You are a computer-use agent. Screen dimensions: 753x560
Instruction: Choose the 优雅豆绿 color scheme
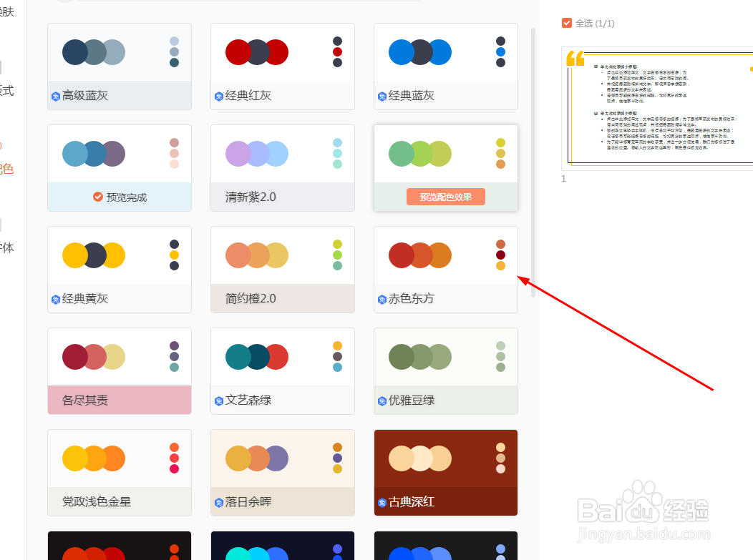click(x=446, y=371)
